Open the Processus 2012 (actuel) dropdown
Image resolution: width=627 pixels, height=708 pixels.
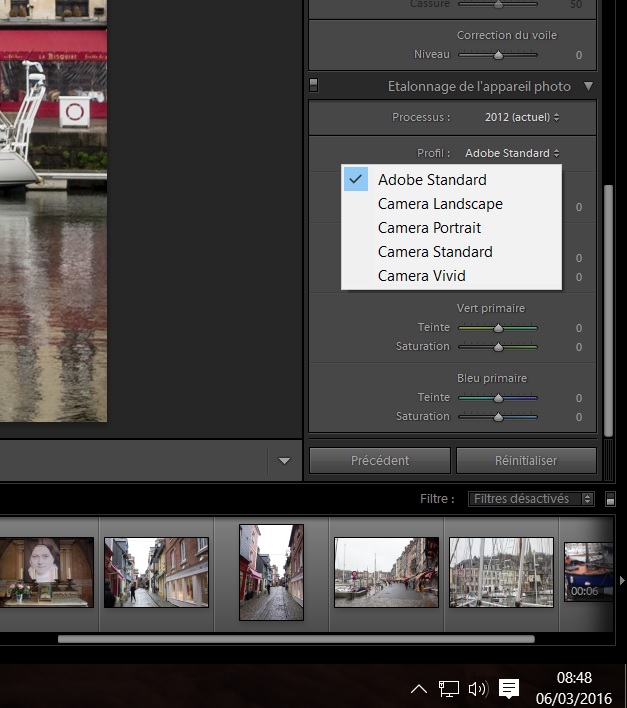click(x=522, y=117)
